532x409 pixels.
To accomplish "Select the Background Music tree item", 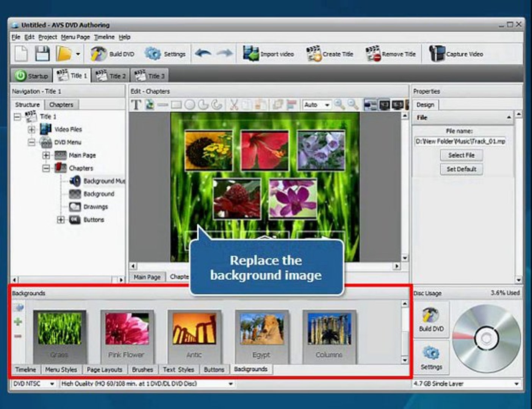I will pos(97,181).
